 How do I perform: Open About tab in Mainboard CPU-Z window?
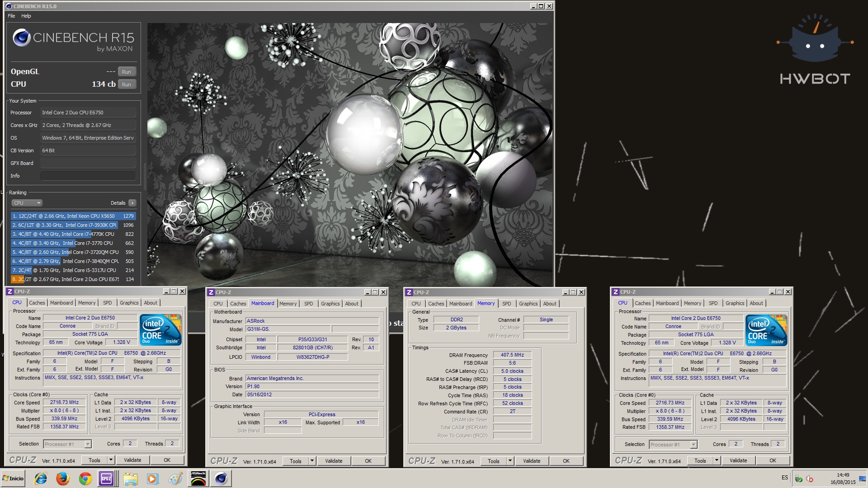352,304
